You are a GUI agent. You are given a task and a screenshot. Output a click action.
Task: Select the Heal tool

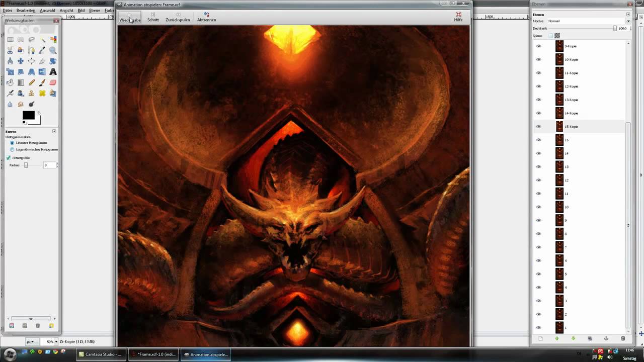point(42,93)
